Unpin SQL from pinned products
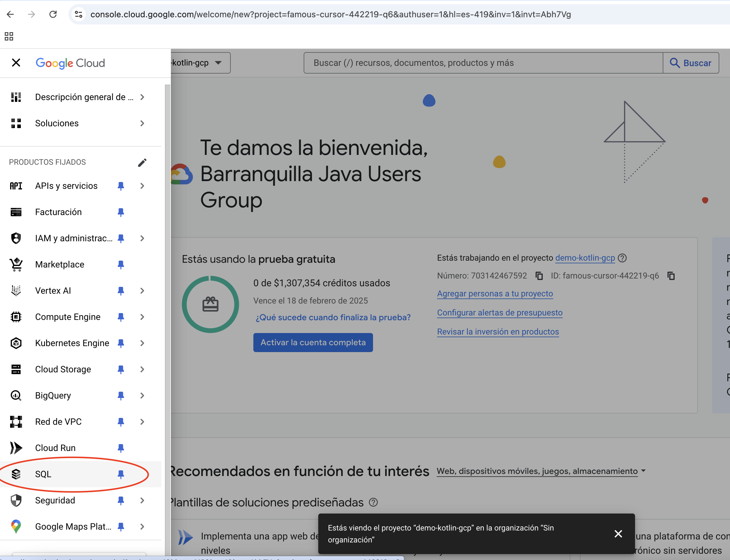730x560 pixels. 121,474
